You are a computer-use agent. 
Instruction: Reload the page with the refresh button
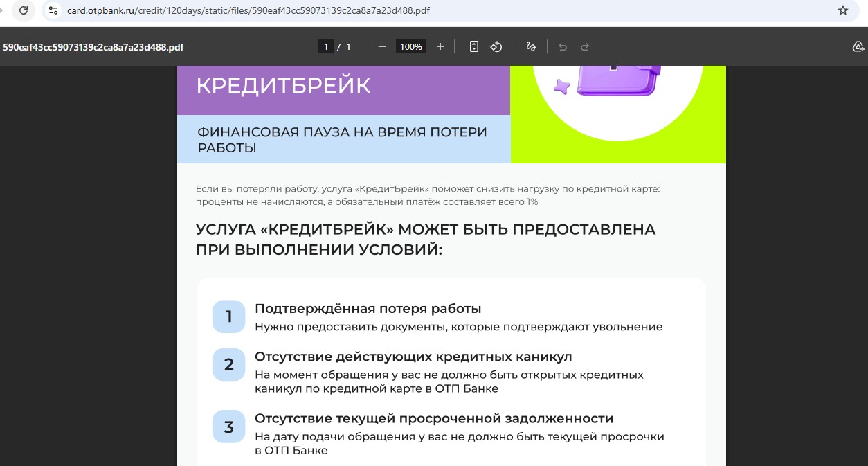point(24,10)
